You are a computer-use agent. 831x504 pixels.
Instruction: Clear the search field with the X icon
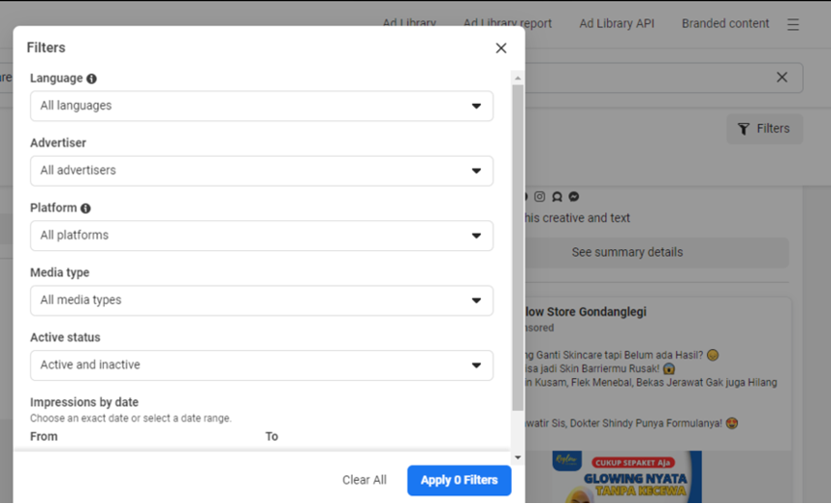point(782,78)
